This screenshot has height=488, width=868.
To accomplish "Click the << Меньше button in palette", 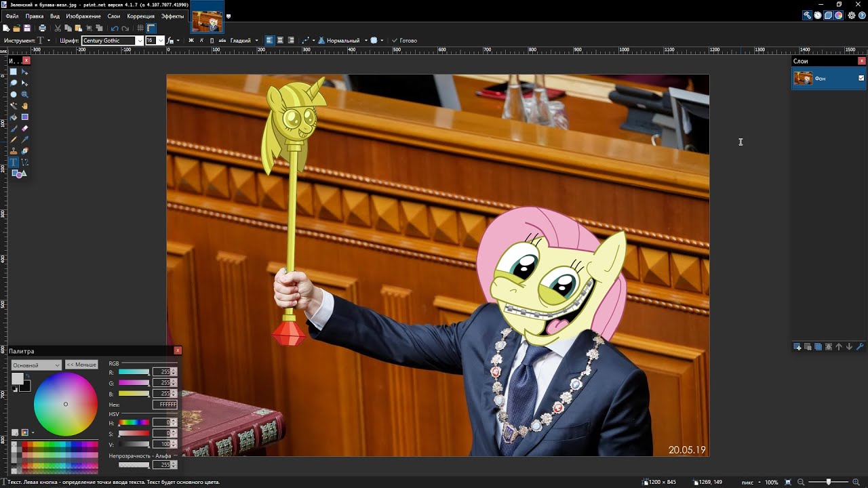I will [81, 365].
